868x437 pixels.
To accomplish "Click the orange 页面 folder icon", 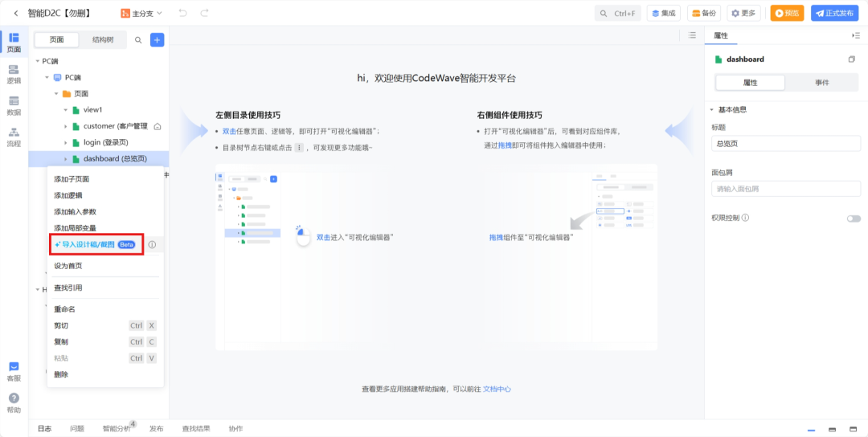I will pyautogui.click(x=67, y=93).
